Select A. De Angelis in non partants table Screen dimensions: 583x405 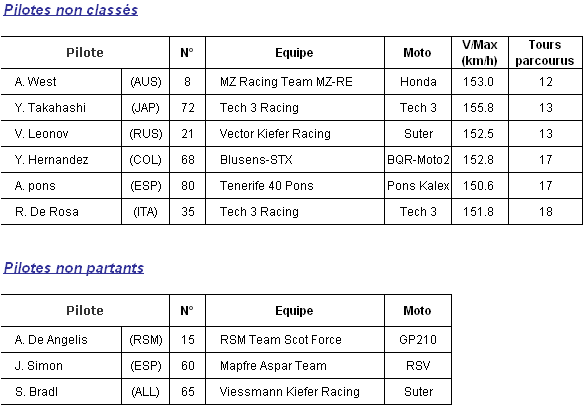click(51, 340)
